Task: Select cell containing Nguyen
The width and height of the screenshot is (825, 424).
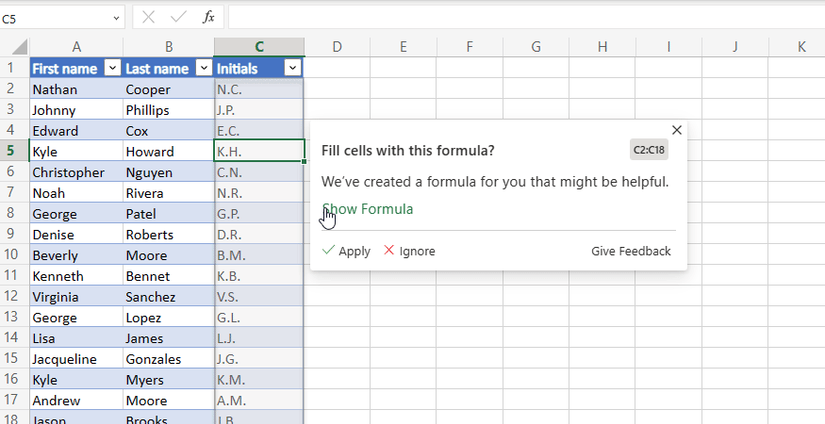Action: coord(169,172)
